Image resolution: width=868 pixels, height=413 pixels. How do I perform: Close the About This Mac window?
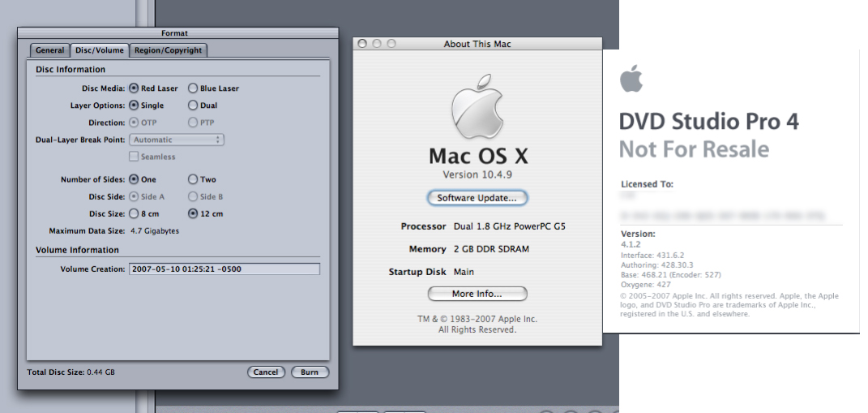pyautogui.click(x=362, y=44)
